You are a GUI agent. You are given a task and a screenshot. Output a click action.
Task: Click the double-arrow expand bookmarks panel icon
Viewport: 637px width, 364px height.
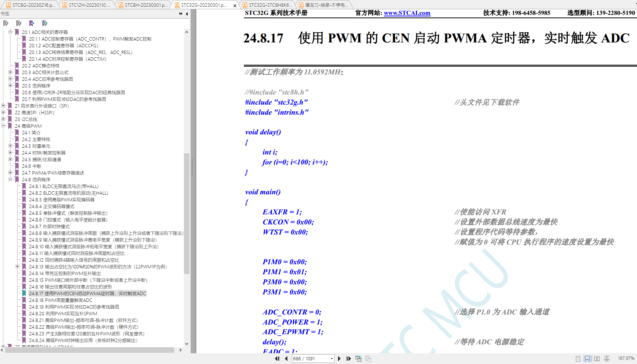[181, 14]
